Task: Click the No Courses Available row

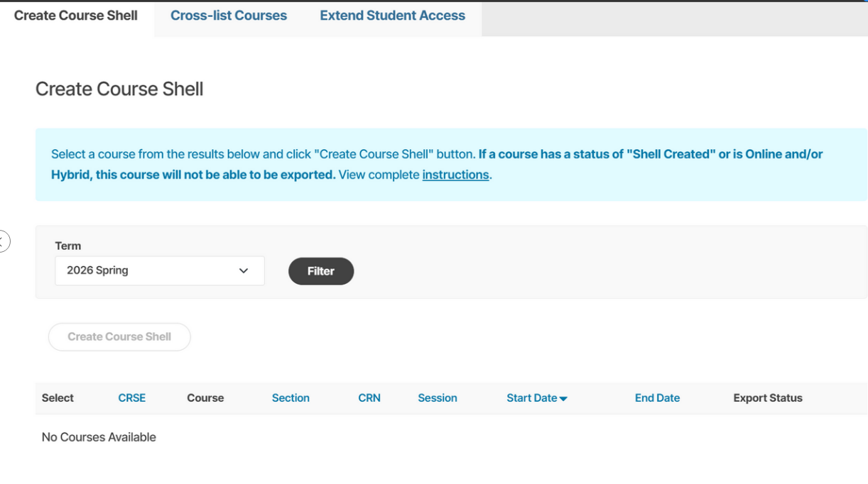Action: 99,437
